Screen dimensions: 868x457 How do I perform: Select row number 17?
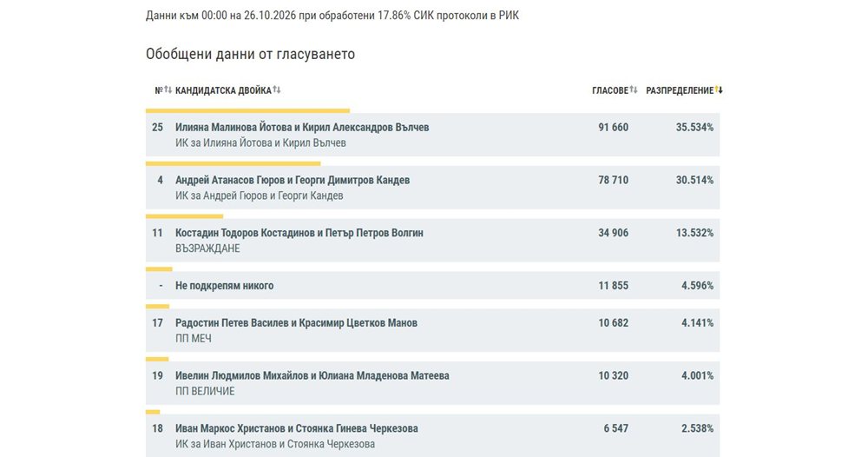(x=158, y=323)
